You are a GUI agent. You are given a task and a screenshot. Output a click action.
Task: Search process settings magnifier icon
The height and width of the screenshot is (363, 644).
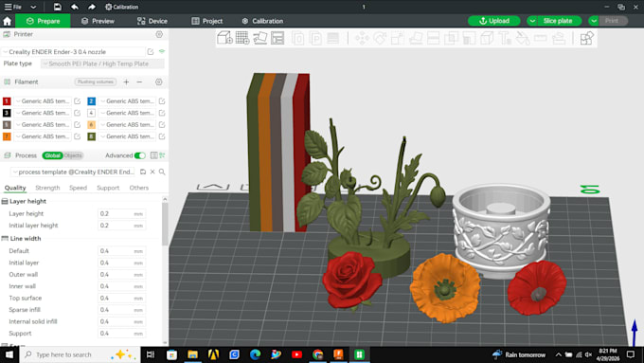click(162, 172)
